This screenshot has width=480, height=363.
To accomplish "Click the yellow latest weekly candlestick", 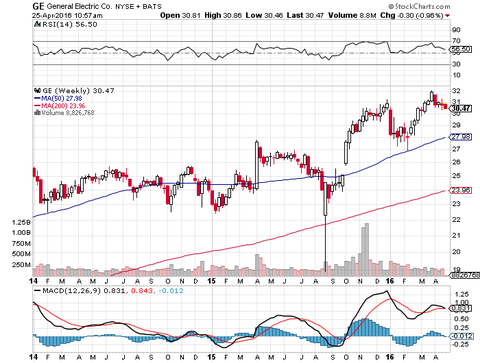I will click(x=446, y=107).
